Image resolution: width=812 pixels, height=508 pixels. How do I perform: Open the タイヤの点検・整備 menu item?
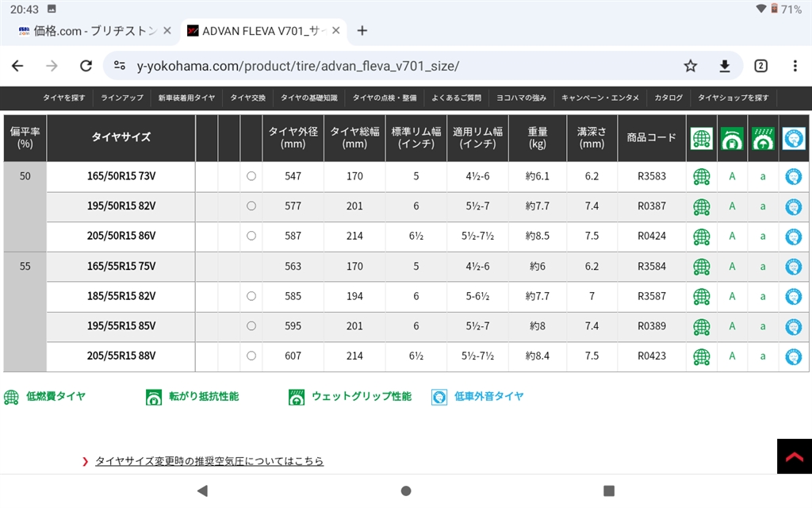pos(385,98)
